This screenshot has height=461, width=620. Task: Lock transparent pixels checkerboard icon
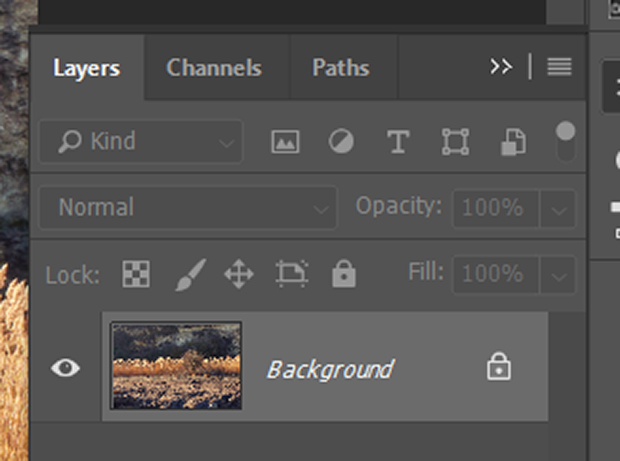click(x=136, y=274)
